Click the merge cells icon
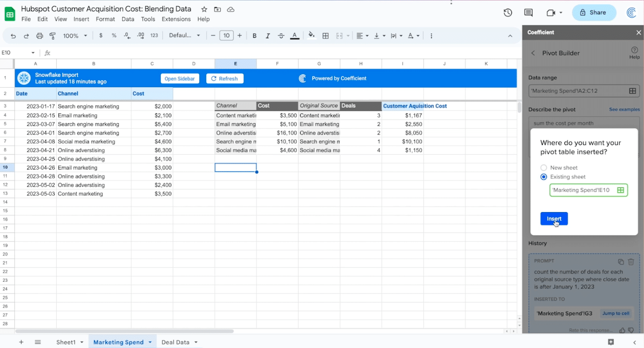 click(x=340, y=35)
